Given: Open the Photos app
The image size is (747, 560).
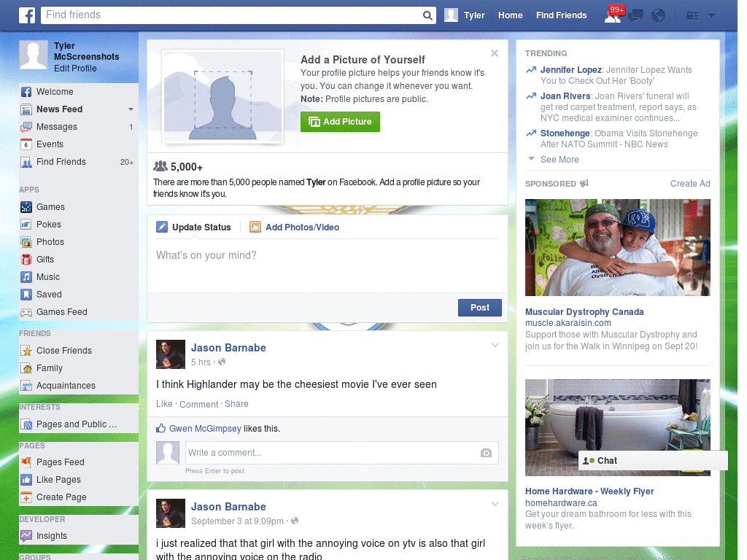Looking at the screenshot, I should (x=79, y=242).
